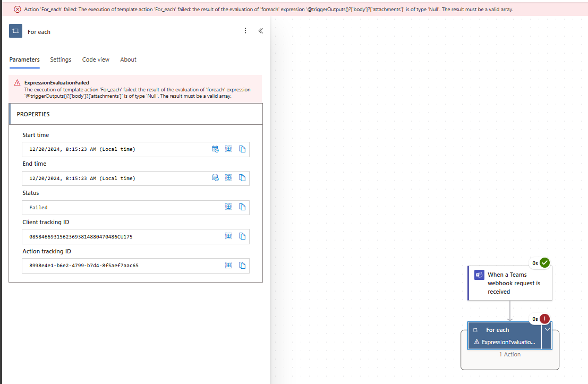Click the Teams icon on trigger card
588x384 pixels.
pyautogui.click(x=479, y=275)
